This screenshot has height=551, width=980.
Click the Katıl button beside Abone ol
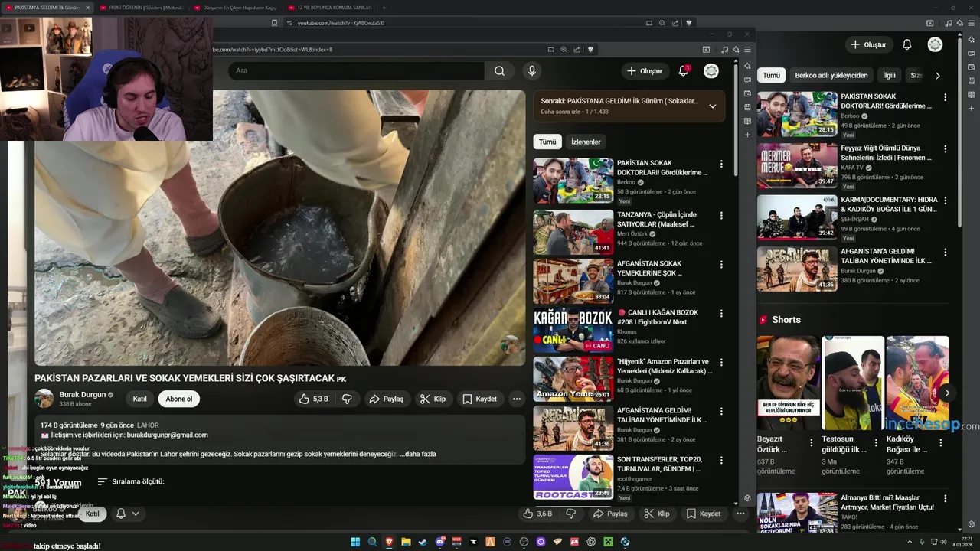pos(139,399)
